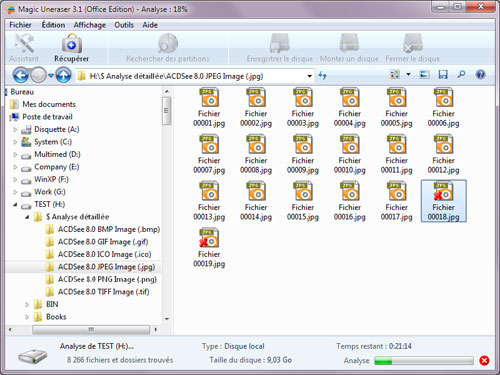Image resolution: width=500 pixels, height=375 pixels.
Task: Select file Fichier 00016.jpg
Action: click(x=350, y=201)
